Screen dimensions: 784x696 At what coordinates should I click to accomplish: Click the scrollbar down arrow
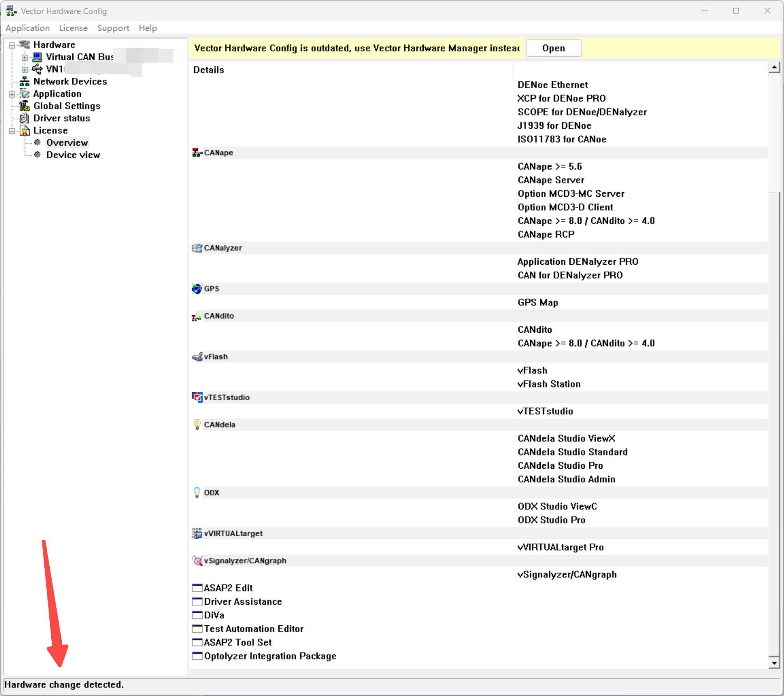click(x=774, y=663)
